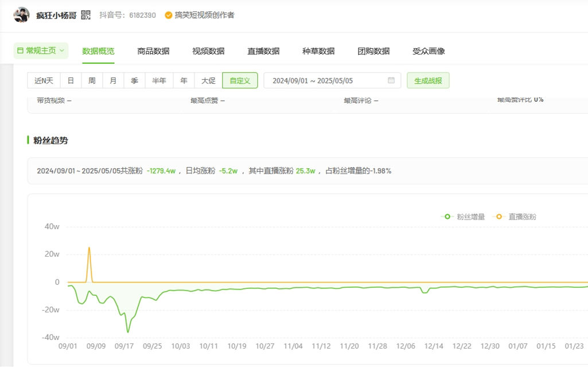Switch to the 受众画像 tab
This screenshot has width=588, height=367.
429,51
